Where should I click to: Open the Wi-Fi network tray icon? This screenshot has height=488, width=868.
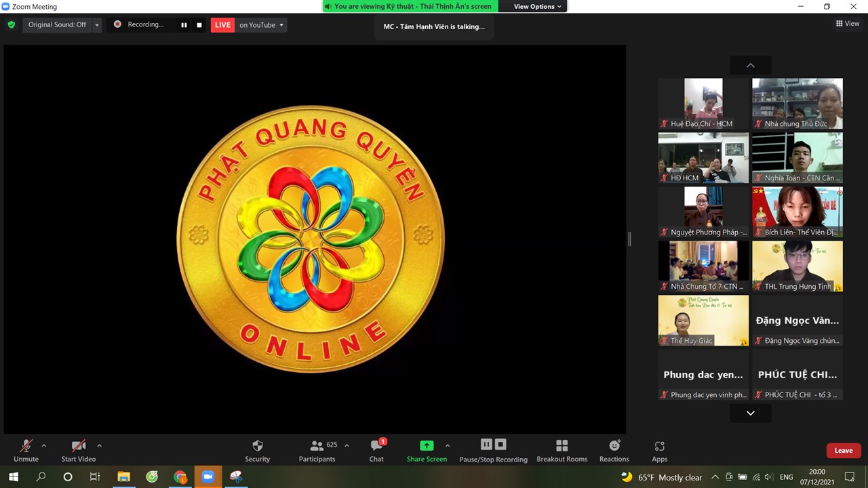[756, 477]
